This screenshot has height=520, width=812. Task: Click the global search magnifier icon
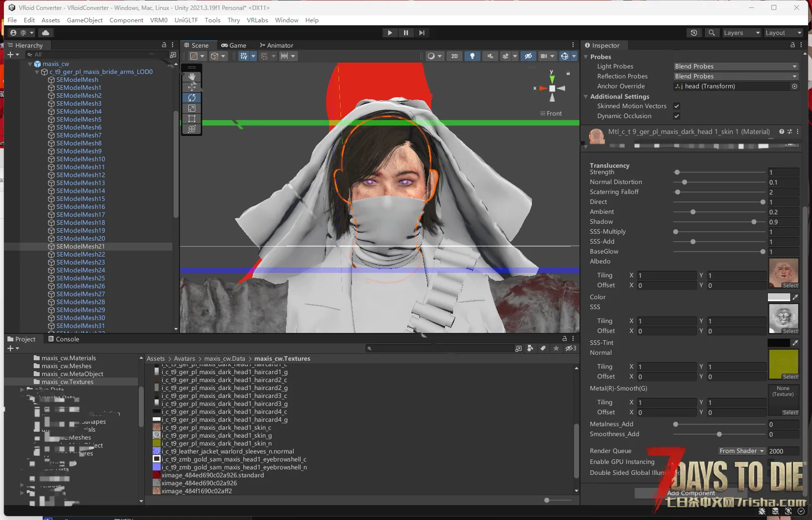711,33
